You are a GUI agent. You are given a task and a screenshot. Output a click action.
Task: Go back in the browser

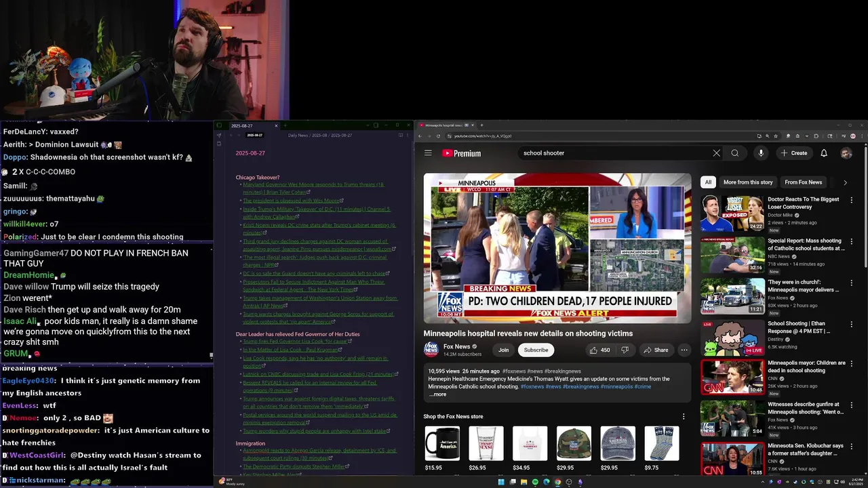pos(420,136)
